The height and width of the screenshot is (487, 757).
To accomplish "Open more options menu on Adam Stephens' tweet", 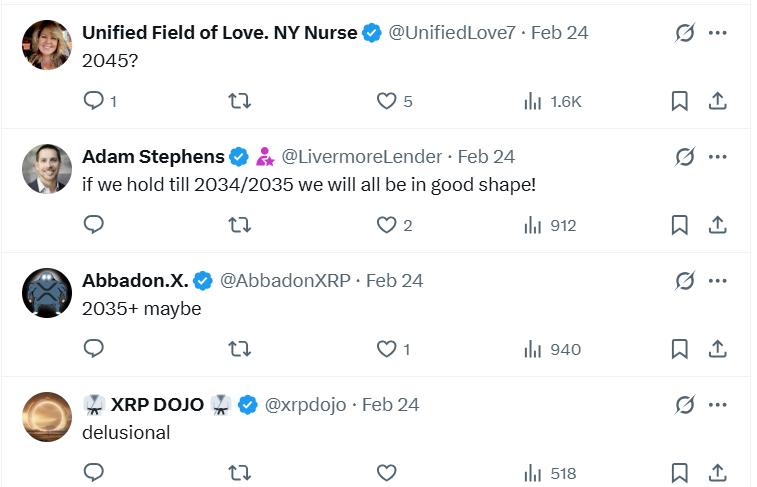I will point(717,157).
